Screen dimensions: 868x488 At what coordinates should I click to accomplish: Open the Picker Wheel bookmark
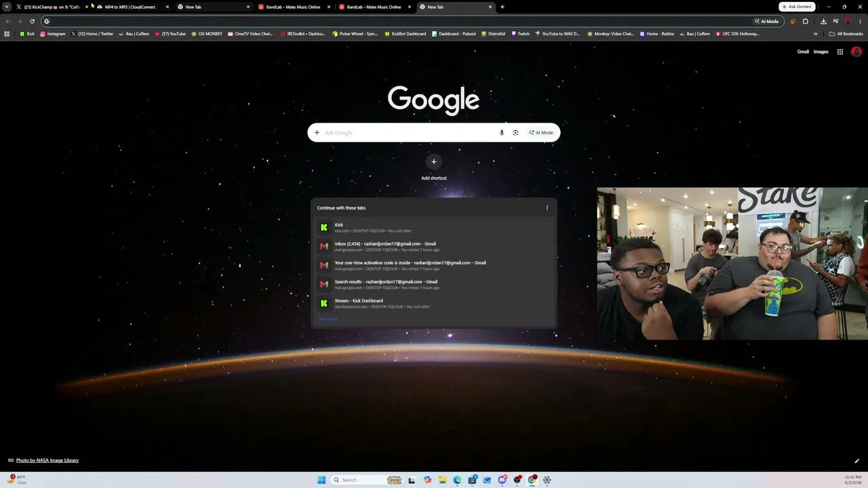pos(355,34)
